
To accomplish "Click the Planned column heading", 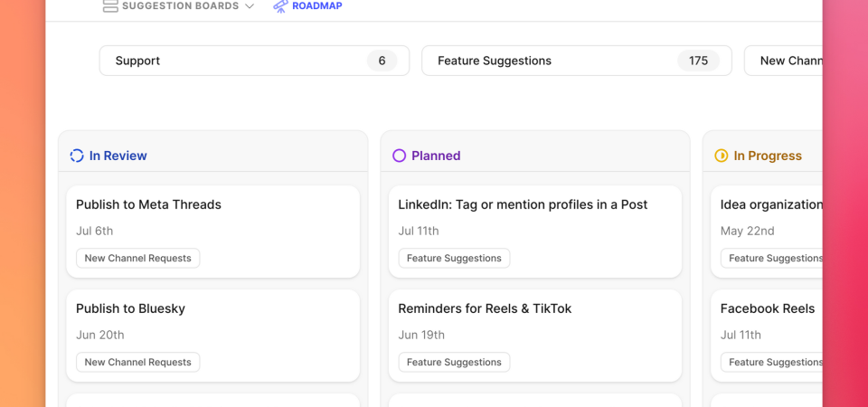I will pyautogui.click(x=436, y=156).
